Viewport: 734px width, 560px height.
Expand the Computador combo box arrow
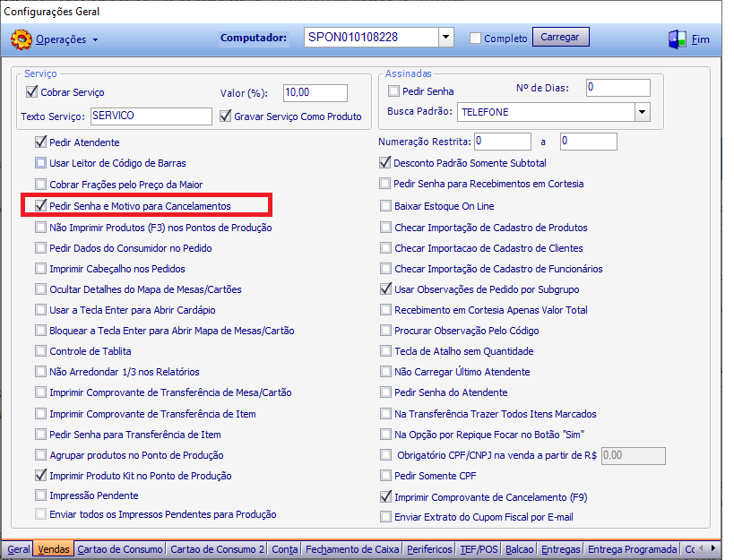click(x=446, y=37)
